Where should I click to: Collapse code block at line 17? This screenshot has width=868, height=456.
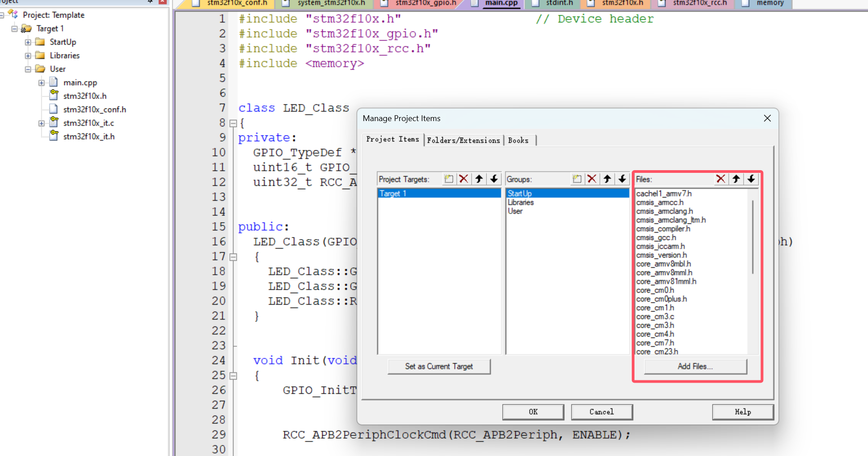point(233,257)
